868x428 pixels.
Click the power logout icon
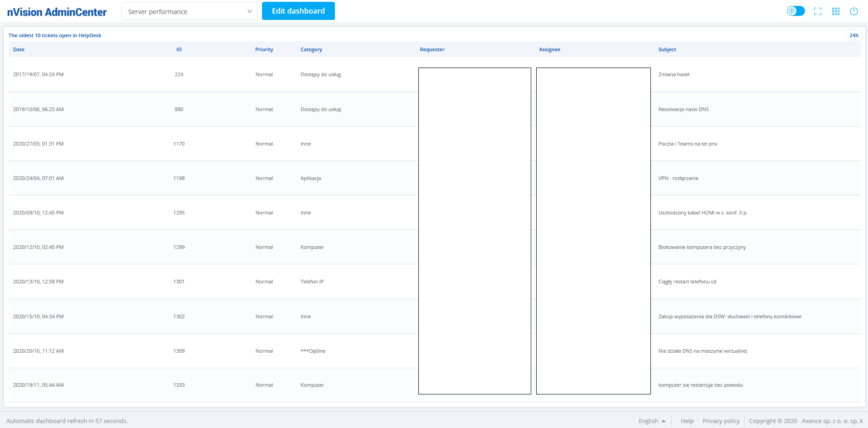tap(854, 11)
